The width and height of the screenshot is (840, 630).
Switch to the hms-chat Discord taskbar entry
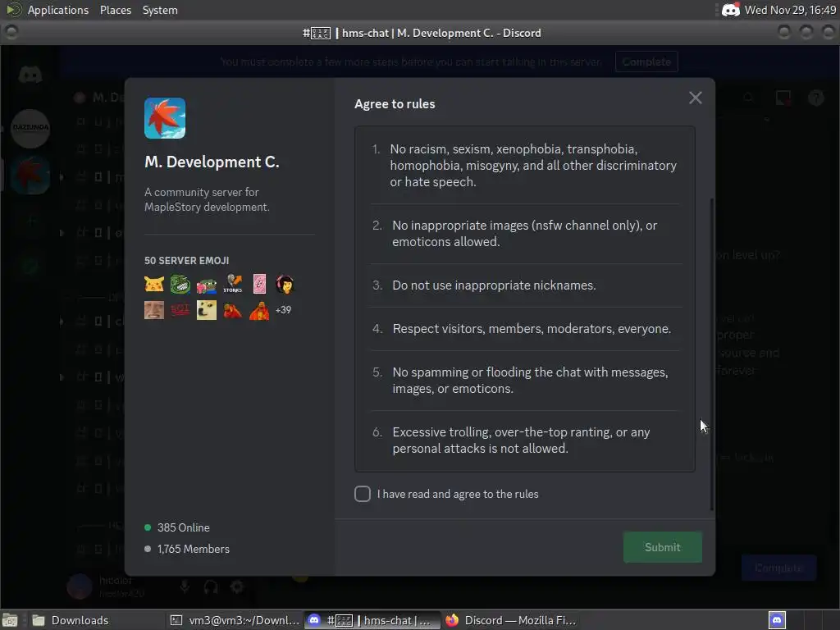pos(373,620)
